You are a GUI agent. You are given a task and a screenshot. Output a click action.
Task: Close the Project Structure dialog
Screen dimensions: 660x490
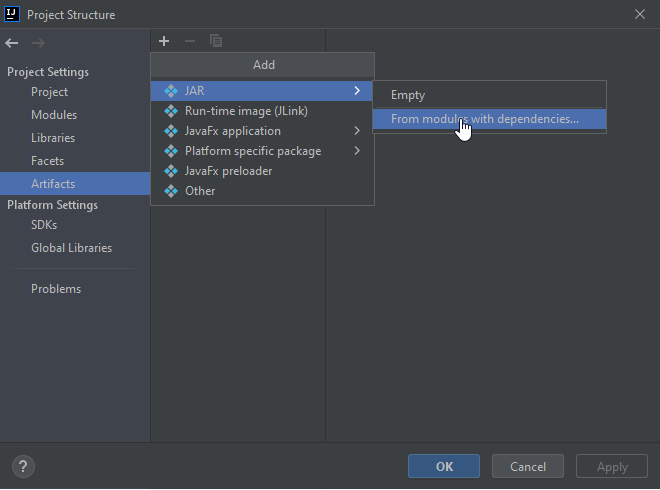click(x=639, y=14)
